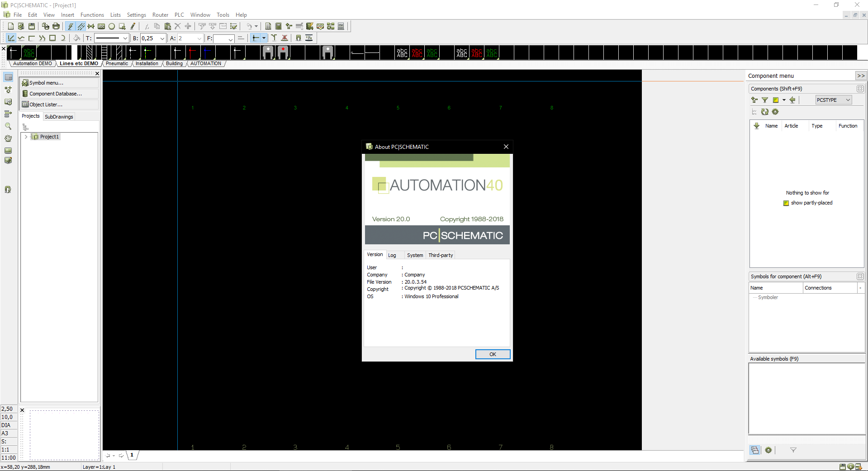
Task: Open the Router menu
Action: tap(160, 15)
